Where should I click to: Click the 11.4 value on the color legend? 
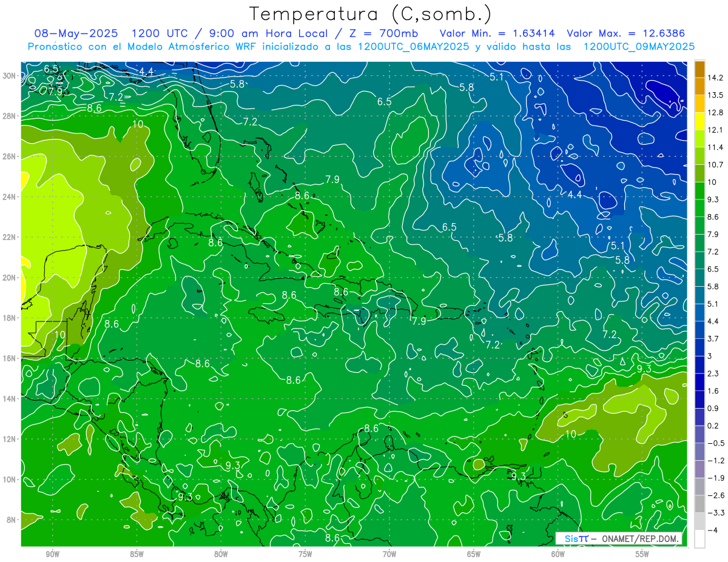coord(715,147)
